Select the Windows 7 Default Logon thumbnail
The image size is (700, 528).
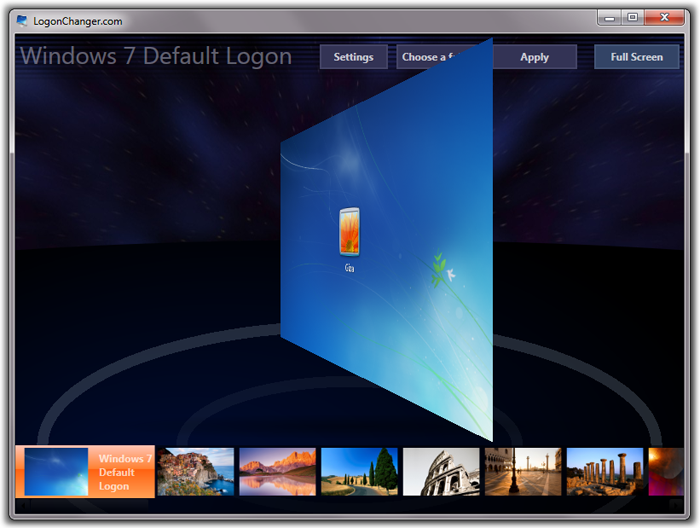coord(85,471)
